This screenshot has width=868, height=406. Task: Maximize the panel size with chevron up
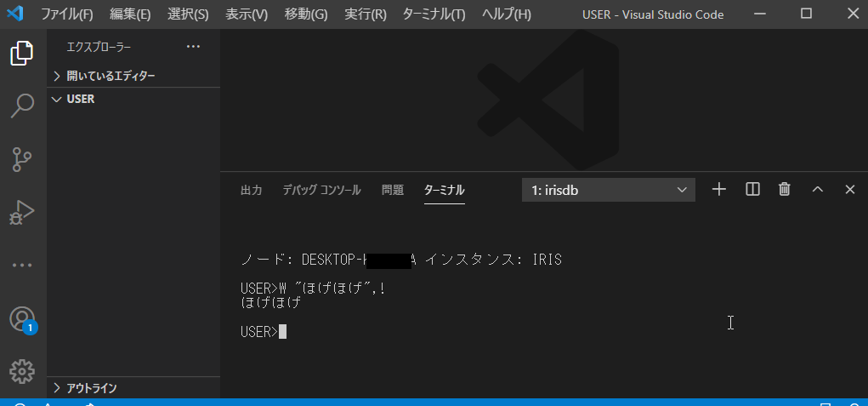coord(818,190)
